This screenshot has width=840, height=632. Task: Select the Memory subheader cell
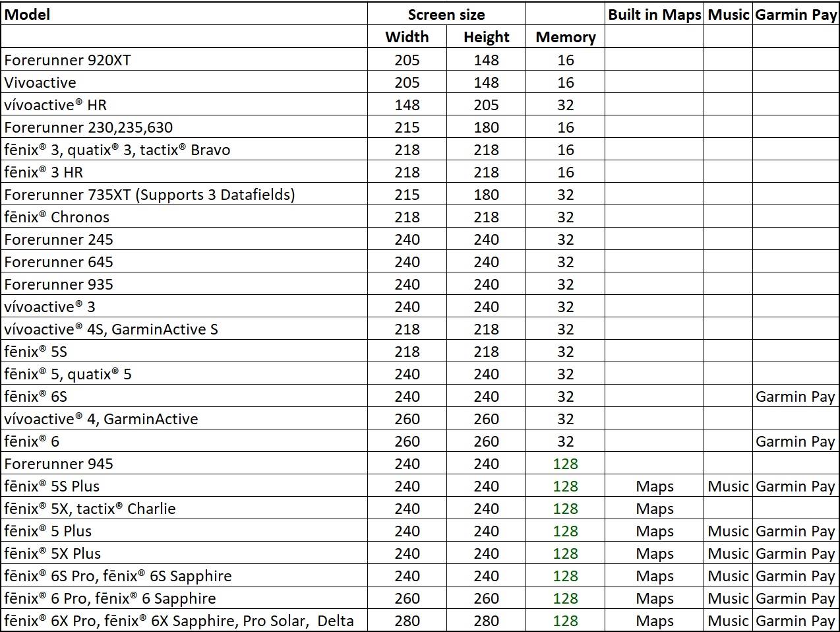coord(565,37)
